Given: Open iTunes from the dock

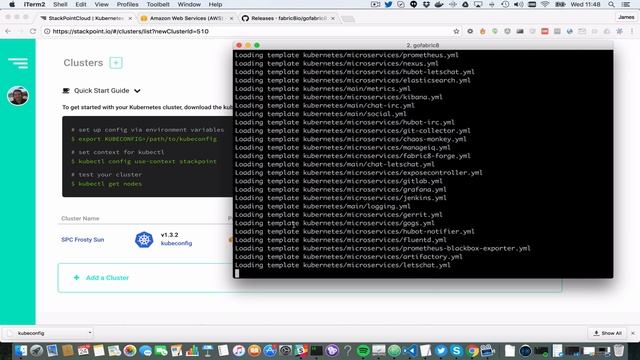Looking at the screenshot, I should pyautogui.click(x=238, y=350).
